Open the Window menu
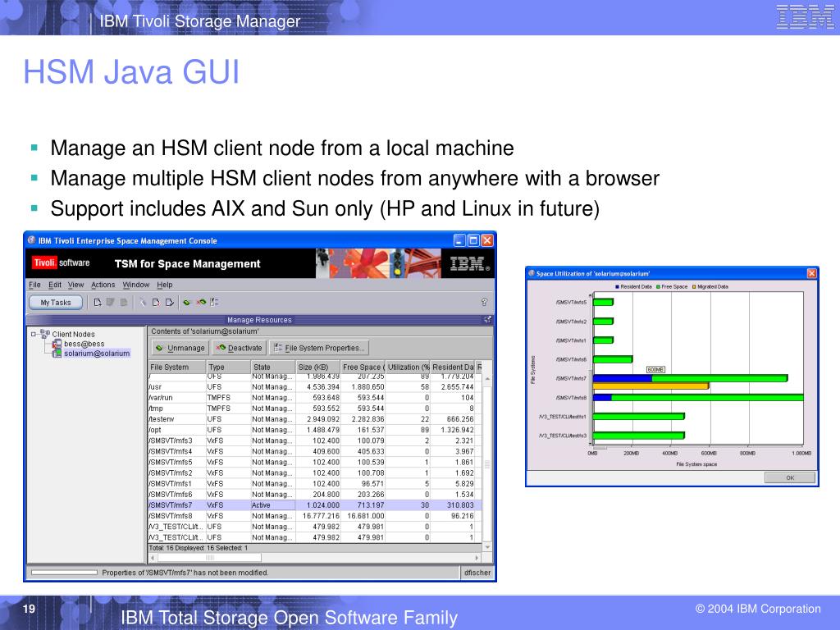This screenshot has width=840, height=630. tap(135, 285)
